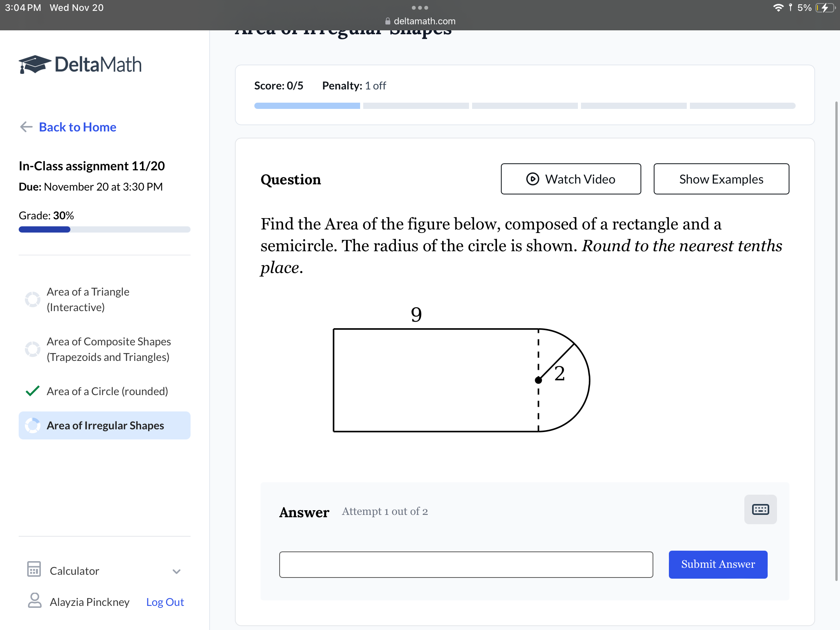
Task: Click the answer input field
Action: point(465,564)
